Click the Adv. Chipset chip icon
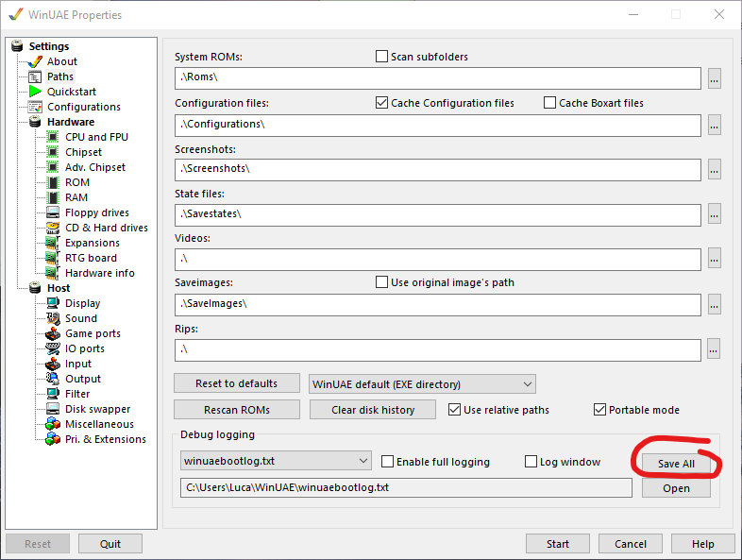Screen dimensions: 742x560 pyautogui.click(x=53, y=167)
